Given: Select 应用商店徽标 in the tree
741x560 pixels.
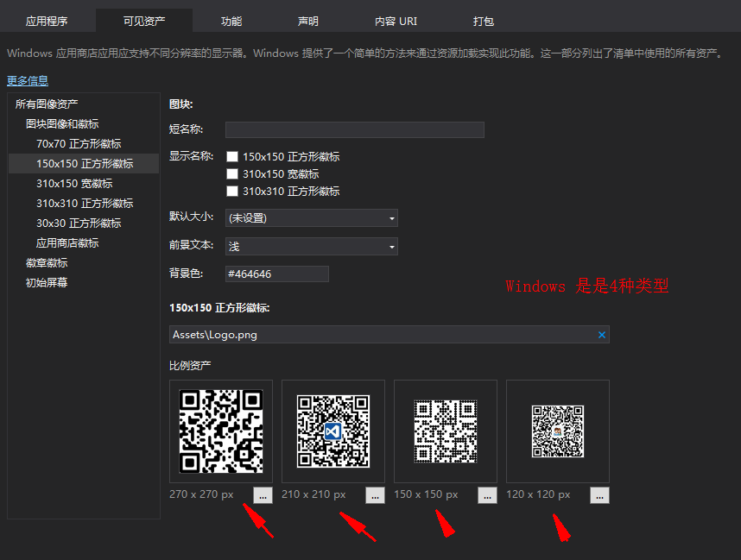Looking at the screenshot, I should coord(67,242).
